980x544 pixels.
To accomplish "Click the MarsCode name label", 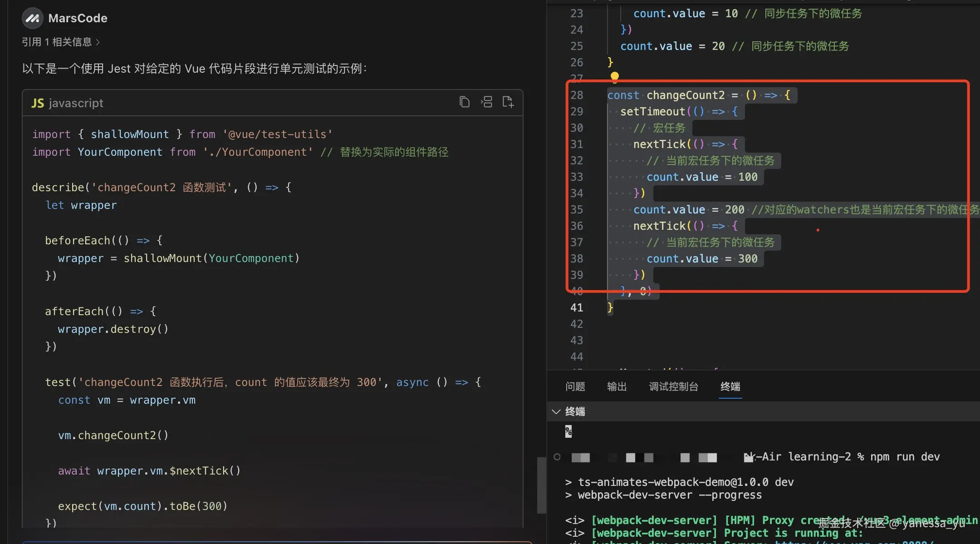I will coord(78,18).
